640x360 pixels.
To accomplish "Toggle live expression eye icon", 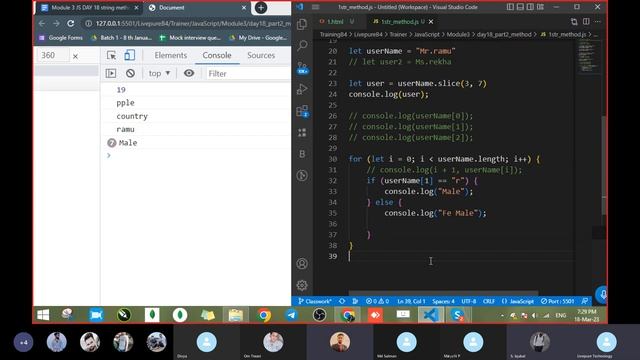I will point(189,73).
